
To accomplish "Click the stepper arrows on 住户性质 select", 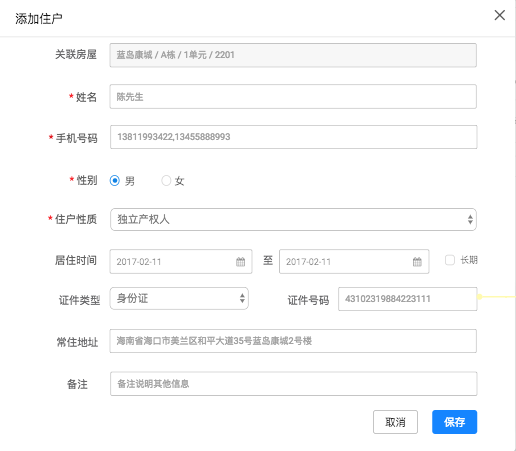I will (470, 219).
